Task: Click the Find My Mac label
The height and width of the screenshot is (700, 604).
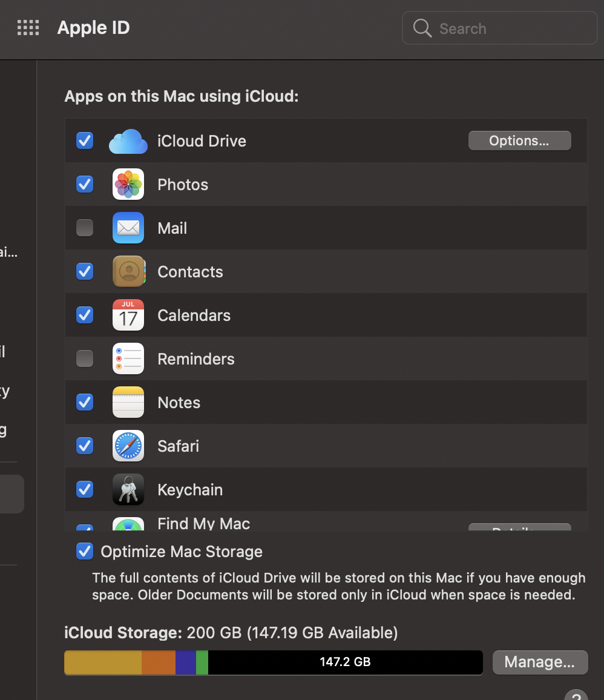Action: (x=203, y=523)
